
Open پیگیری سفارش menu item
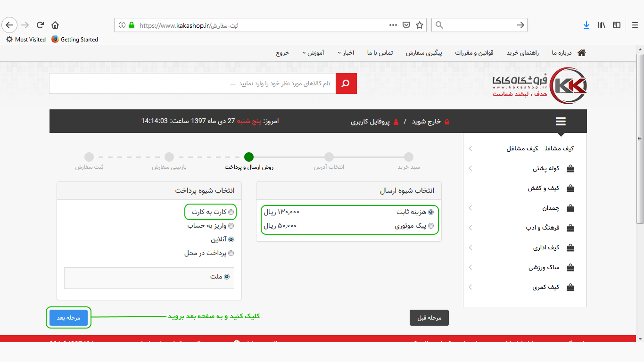click(424, 53)
